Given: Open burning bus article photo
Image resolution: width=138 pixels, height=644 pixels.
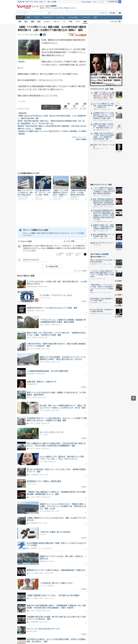Looking at the screenshot, I should [29, 49].
